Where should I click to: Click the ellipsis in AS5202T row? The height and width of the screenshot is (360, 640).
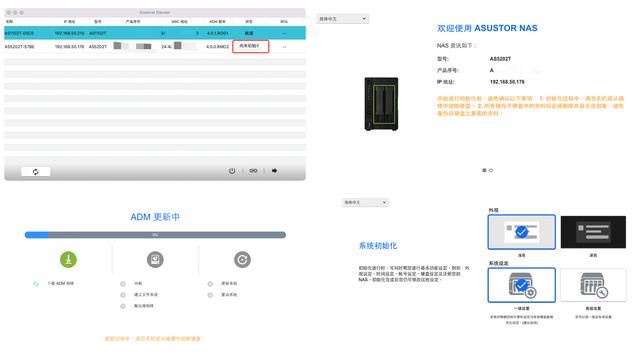coord(284,47)
